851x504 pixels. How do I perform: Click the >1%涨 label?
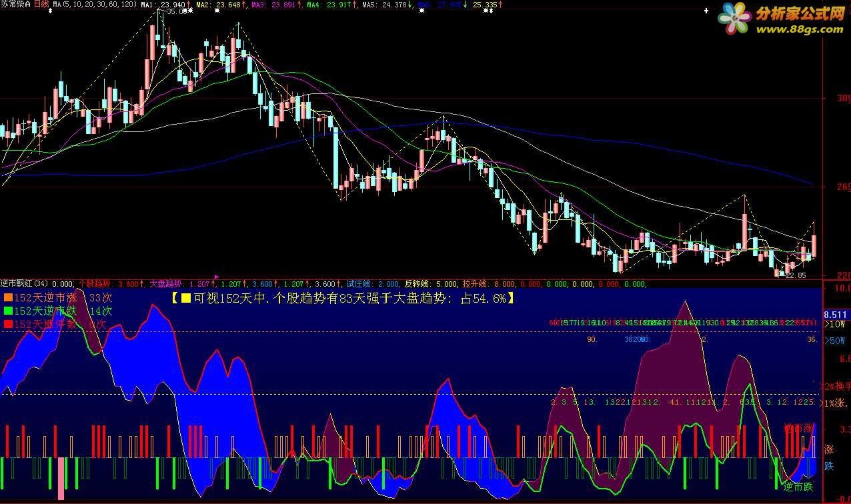[x=834, y=403]
